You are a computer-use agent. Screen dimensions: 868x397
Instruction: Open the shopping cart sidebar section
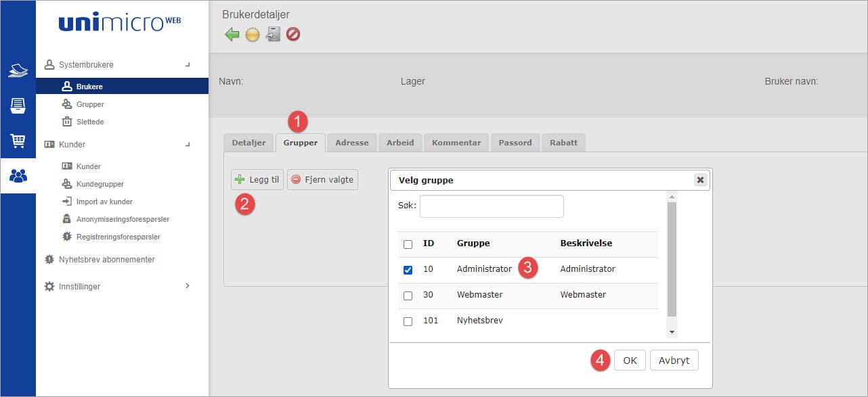pyautogui.click(x=18, y=141)
